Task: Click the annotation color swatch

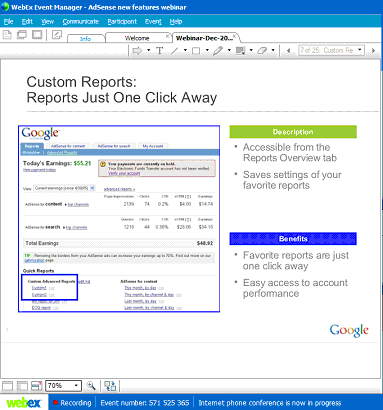Action: (240, 51)
